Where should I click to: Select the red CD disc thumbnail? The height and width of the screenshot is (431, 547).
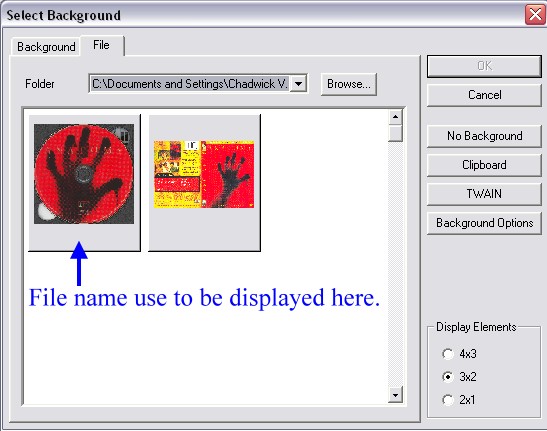[84, 182]
